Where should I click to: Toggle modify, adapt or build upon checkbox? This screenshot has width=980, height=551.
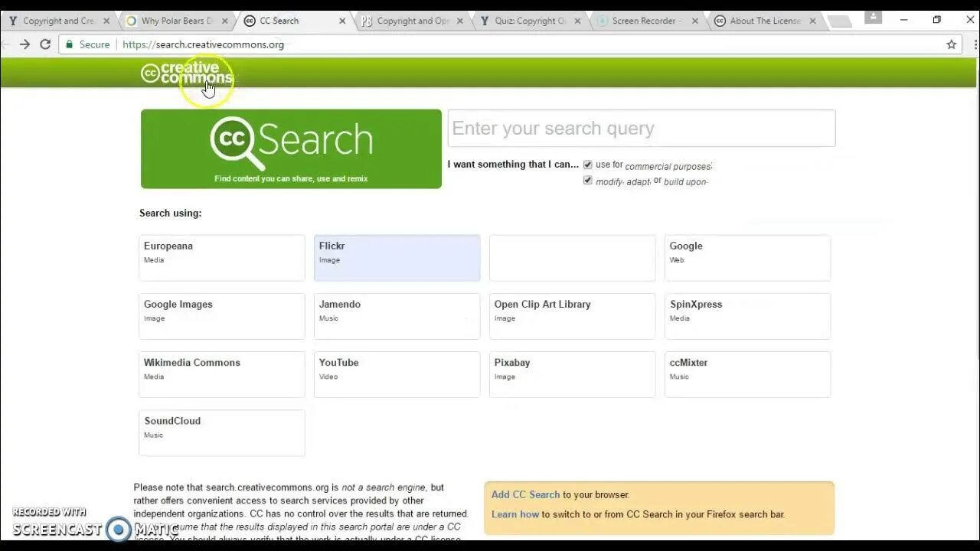588,181
